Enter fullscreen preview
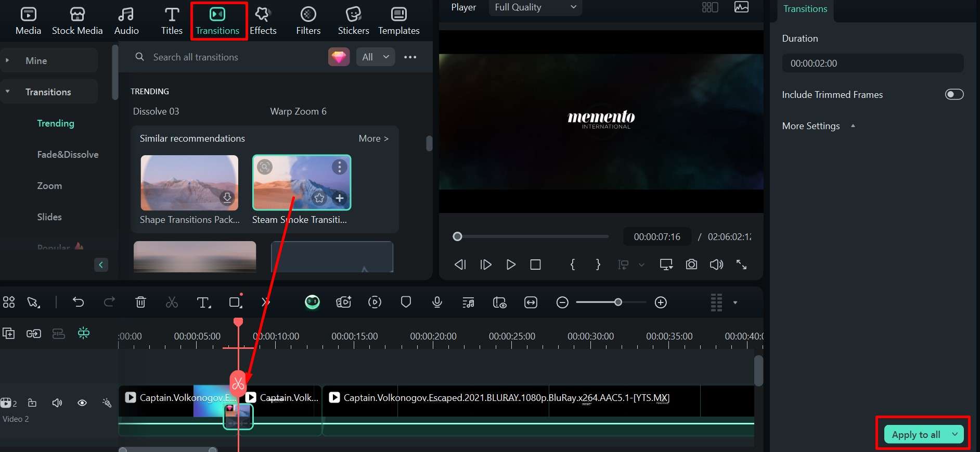 click(742, 265)
